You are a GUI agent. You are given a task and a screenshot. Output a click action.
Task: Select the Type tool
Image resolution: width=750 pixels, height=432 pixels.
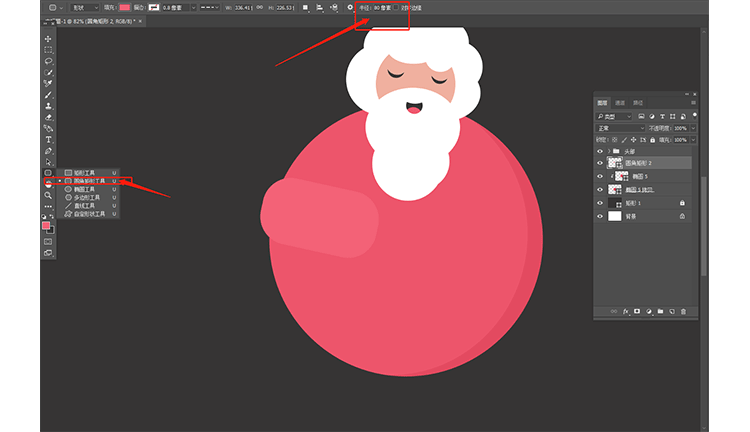48,140
